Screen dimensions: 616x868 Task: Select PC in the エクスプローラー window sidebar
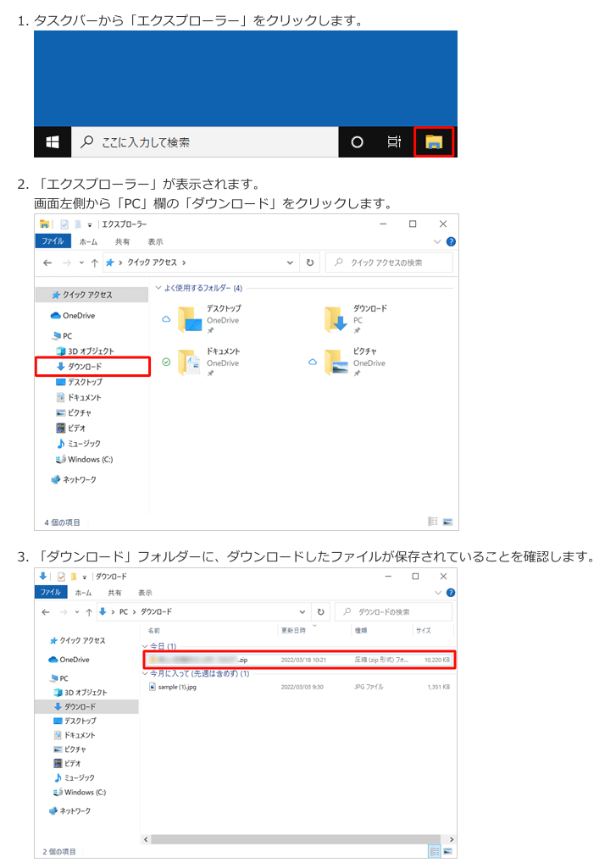[x=62, y=336]
